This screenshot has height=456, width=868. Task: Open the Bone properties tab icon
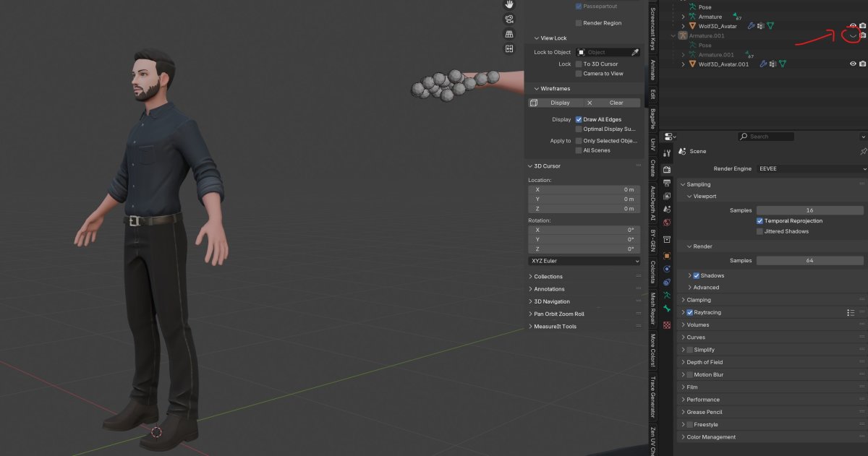coord(667,309)
